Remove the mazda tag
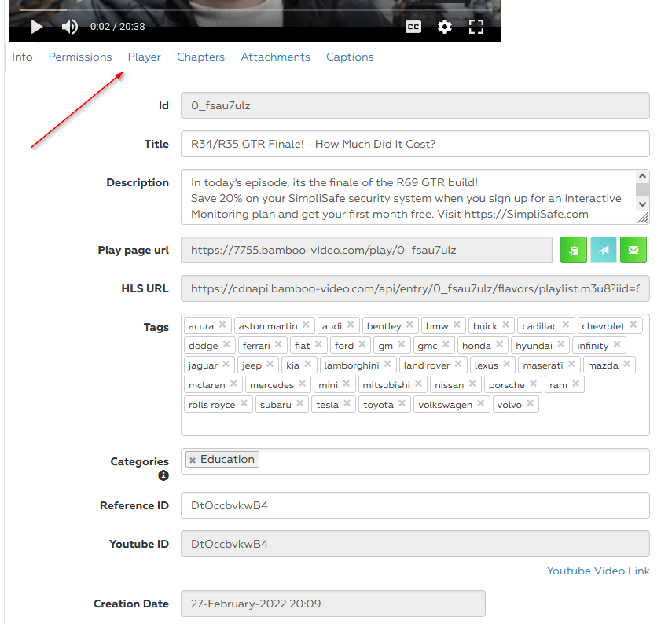Screen dimensions: 672x624 point(627,364)
